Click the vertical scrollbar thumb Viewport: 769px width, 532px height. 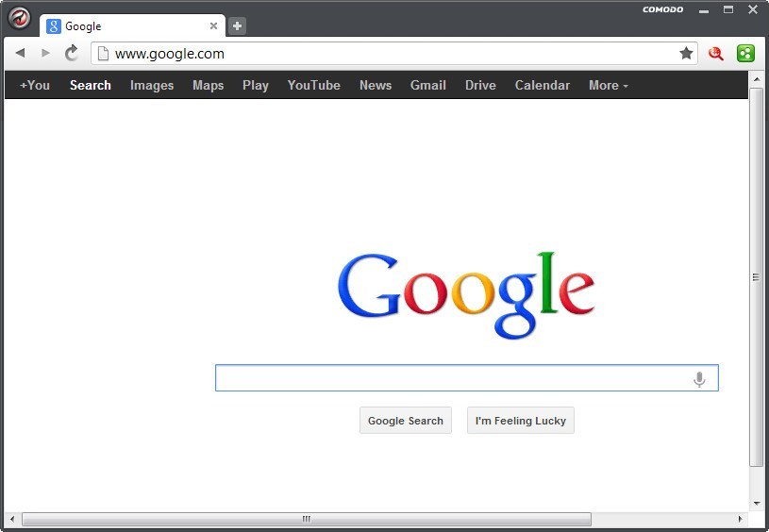tap(756, 277)
